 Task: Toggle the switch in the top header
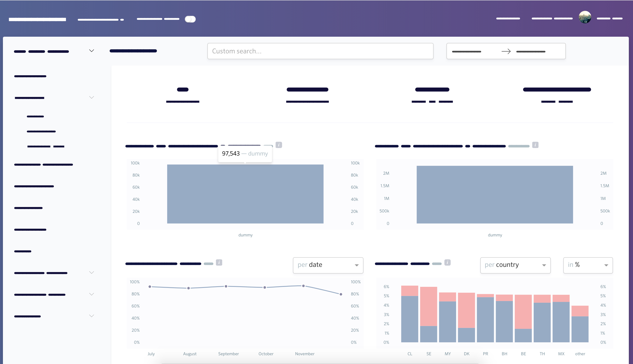(190, 19)
